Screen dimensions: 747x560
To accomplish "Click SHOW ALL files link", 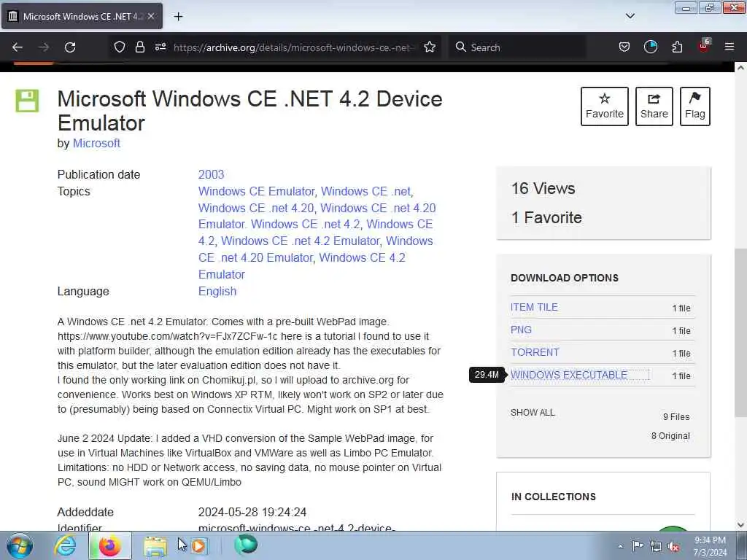I will click(x=533, y=413).
